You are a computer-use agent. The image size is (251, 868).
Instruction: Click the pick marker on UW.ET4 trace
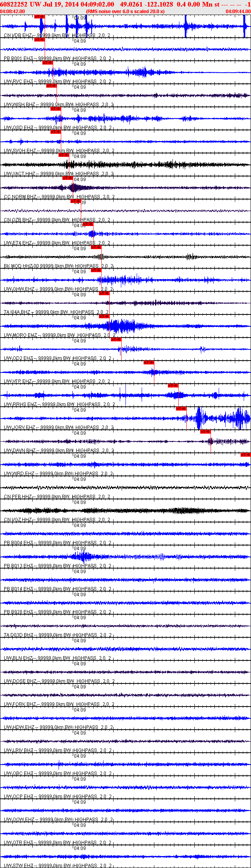pos(88,224)
